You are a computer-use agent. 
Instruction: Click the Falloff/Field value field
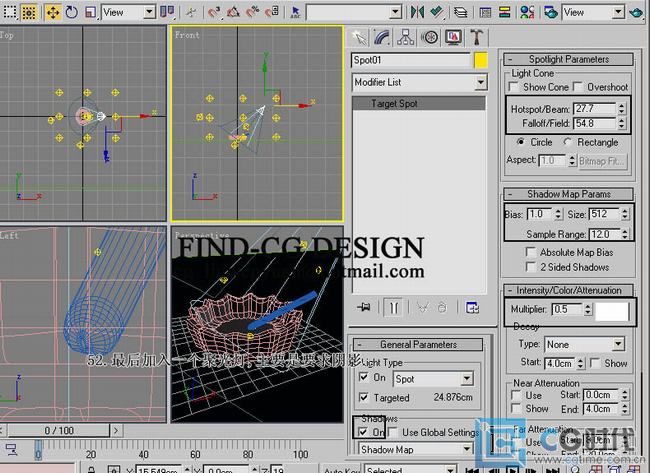594,123
